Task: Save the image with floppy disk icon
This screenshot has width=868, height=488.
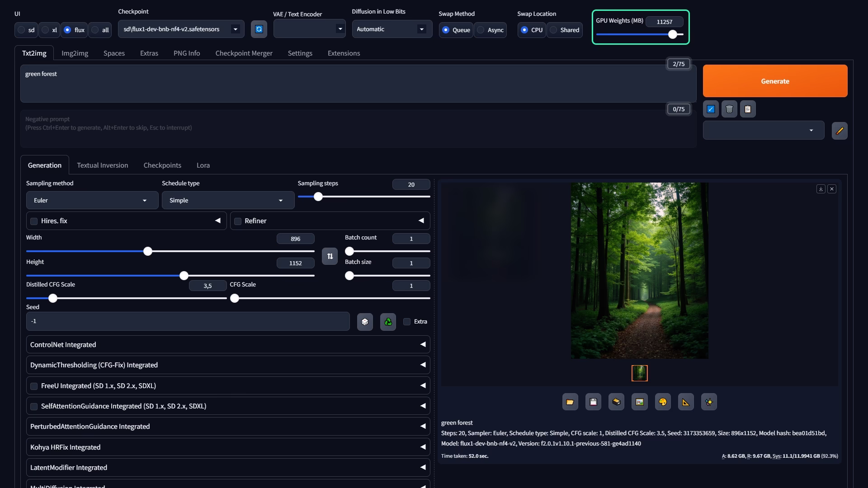Action: pos(593,402)
